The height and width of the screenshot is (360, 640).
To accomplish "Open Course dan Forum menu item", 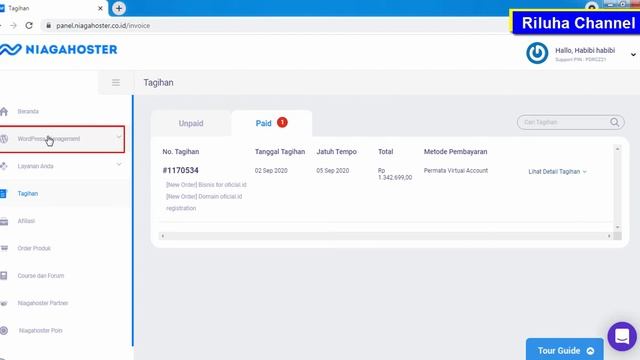I will (x=41, y=276).
